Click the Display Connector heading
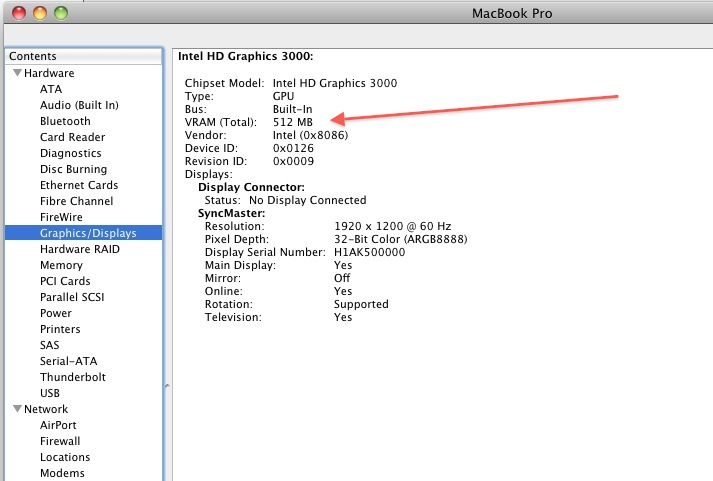The width and height of the screenshot is (713, 481). click(x=251, y=187)
